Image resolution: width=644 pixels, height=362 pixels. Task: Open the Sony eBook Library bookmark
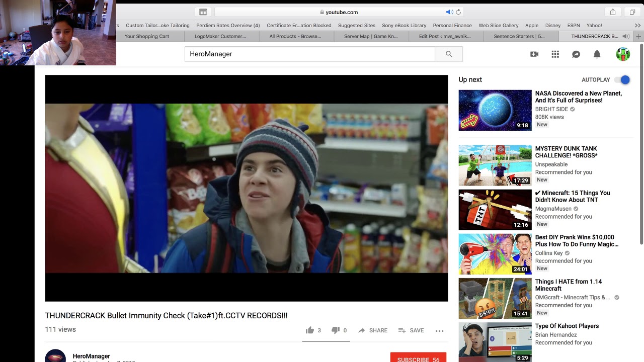(x=404, y=25)
